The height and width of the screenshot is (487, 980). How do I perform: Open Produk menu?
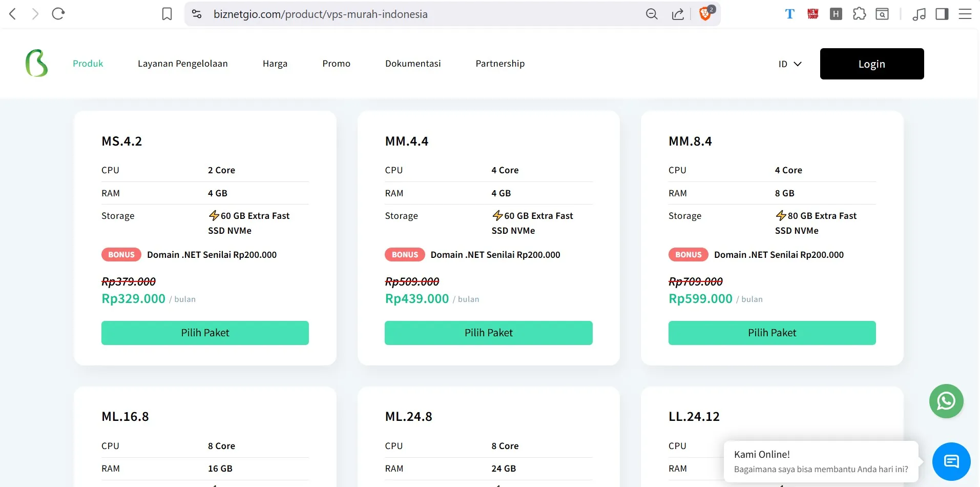click(88, 64)
